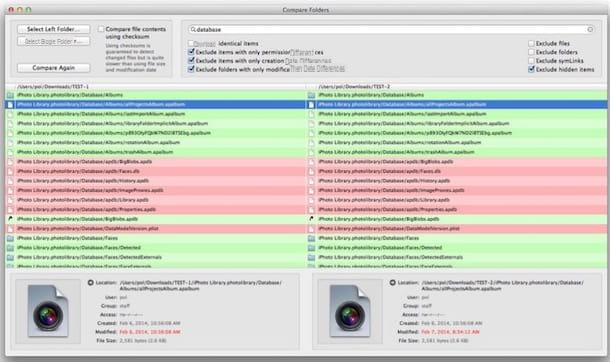Reveal TEST-2 file location arrow icon
610x362 pixels.
click(393, 283)
